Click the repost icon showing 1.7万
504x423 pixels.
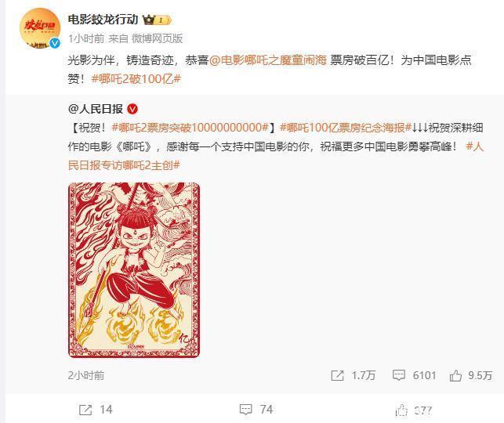pos(337,375)
